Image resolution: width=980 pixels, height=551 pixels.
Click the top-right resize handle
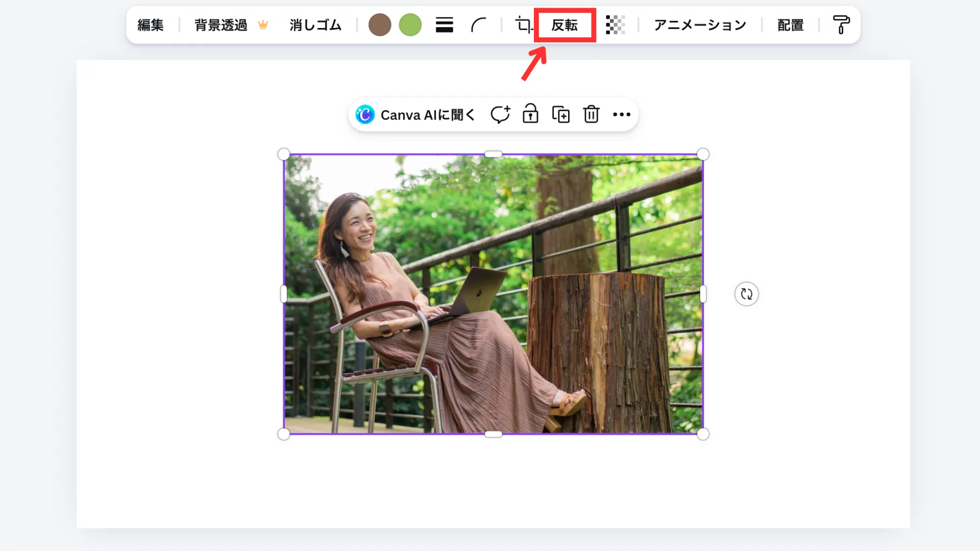703,154
